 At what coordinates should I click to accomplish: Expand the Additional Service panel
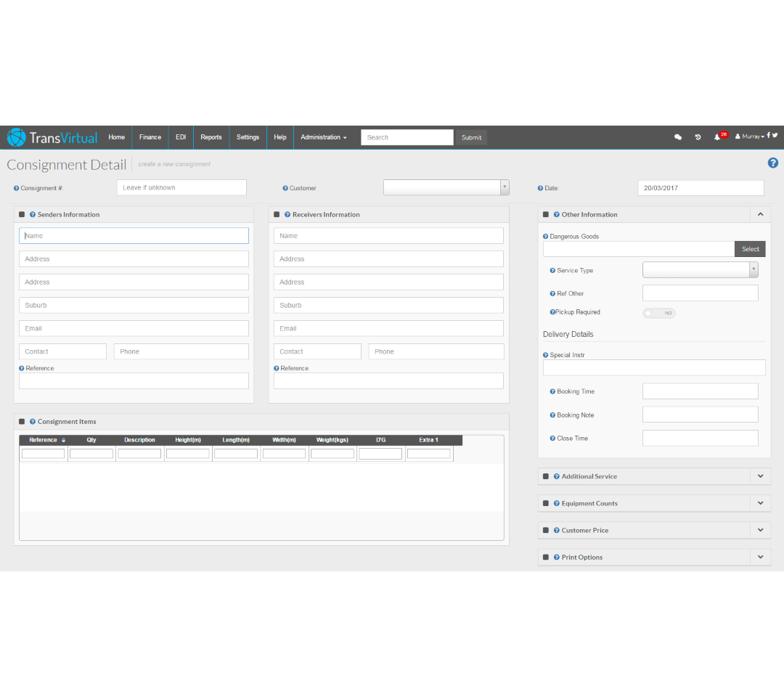pyautogui.click(x=760, y=476)
